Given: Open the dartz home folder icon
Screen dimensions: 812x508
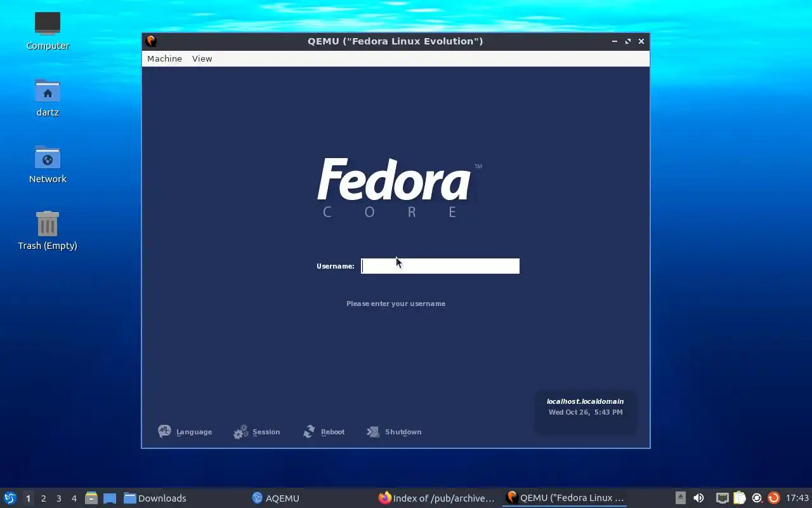Looking at the screenshot, I should pyautogui.click(x=48, y=91).
